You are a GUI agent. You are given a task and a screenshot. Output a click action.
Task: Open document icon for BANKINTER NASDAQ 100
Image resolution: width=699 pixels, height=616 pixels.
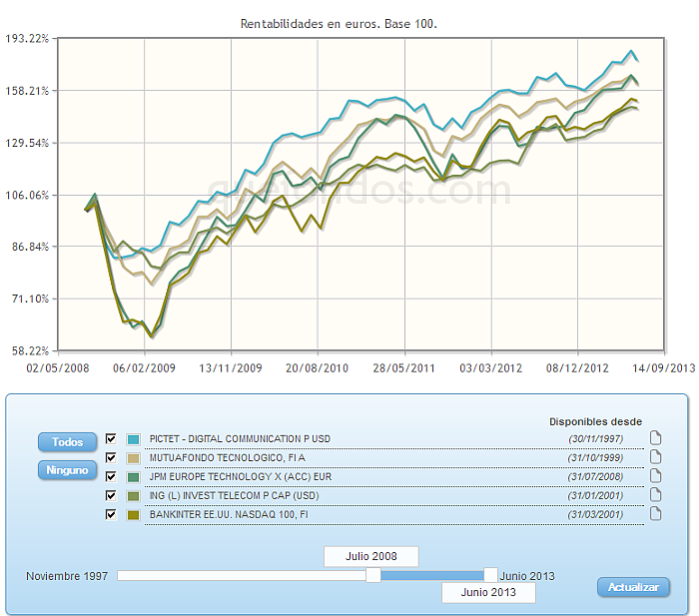tap(655, 514)
